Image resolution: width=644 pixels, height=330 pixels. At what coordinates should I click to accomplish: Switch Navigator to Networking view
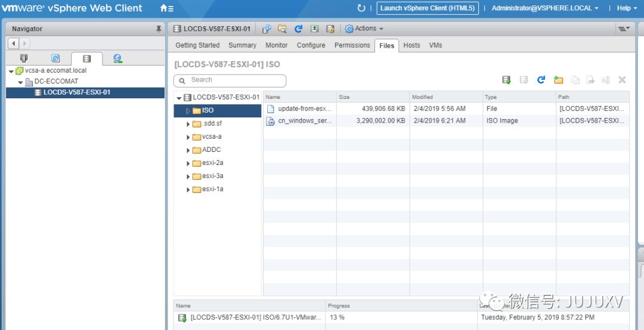[x=118, y=59]
